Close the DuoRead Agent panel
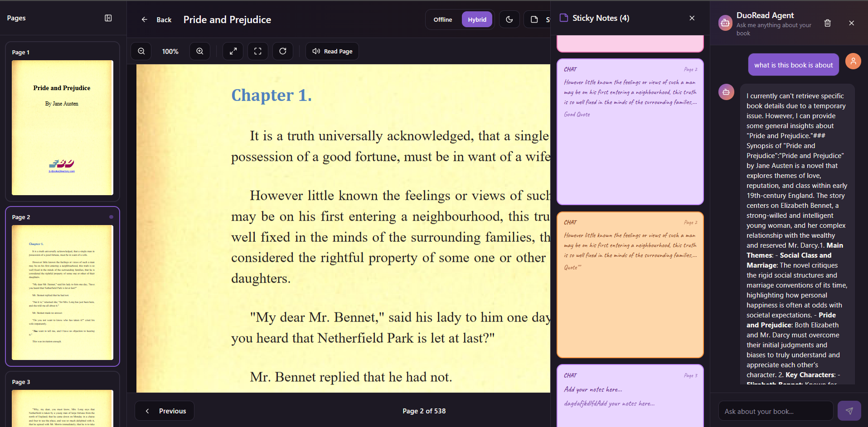Viewport: 868px width, 427px height. [x=852, y=23]
